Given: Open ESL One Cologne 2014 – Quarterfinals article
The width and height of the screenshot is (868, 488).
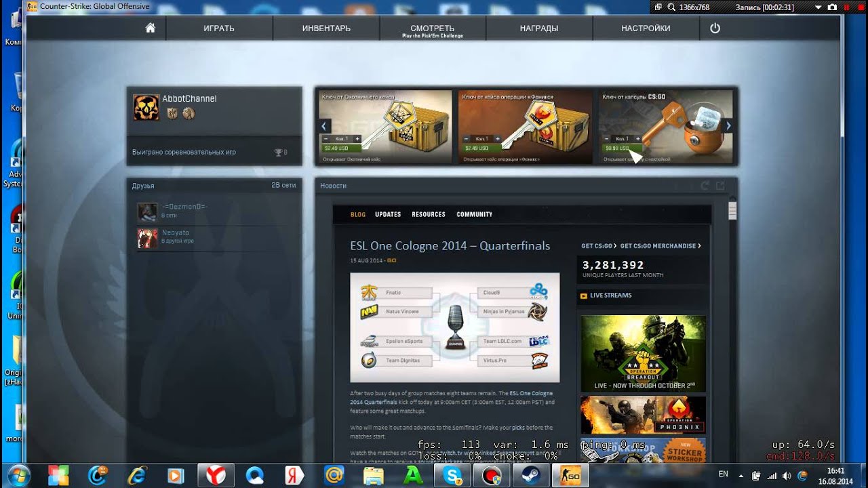Looking at the screenshot, I should coord(450,246).
